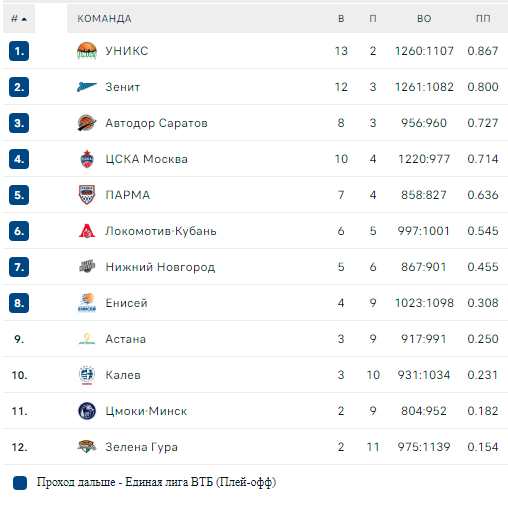
Task: Click rank badge 1. for УНИКС
Action: (x=19, y=51)
